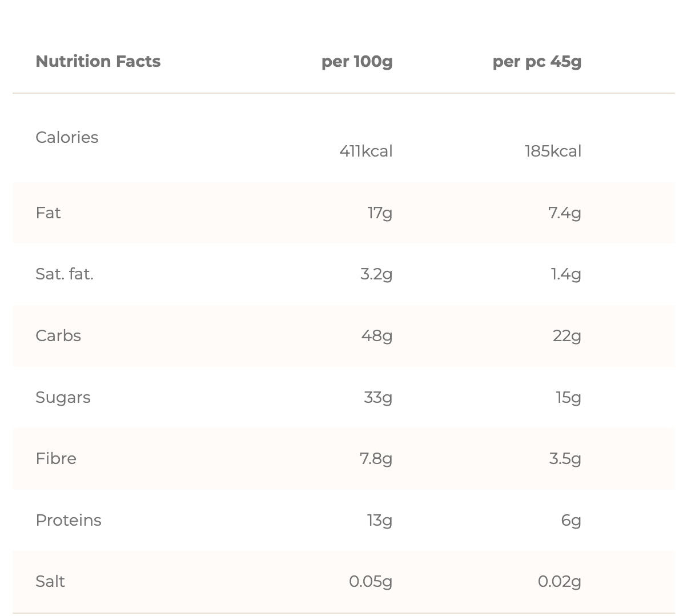Click the per pc 45g column header
The height and width of the screenshot is (616, 691).
(537, 61)
